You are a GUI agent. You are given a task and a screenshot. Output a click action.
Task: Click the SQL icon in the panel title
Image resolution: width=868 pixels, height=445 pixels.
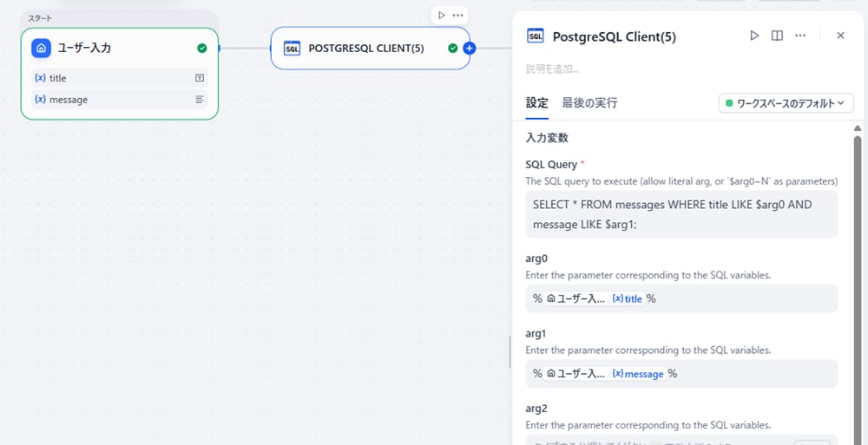coord(536,36)
